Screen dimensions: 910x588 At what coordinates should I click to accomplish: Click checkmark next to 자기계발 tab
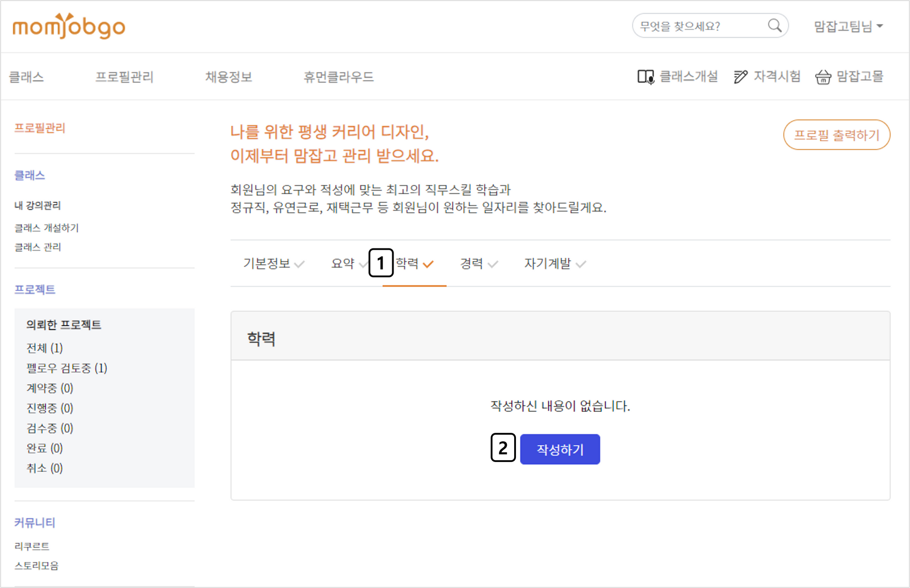coord(581,264)
